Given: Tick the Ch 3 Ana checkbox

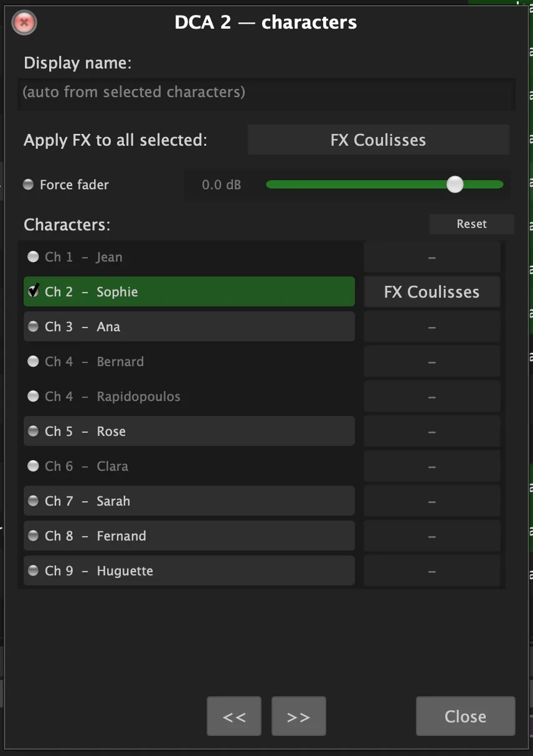Looking at the screenshot, I should [x=33, y=326].
